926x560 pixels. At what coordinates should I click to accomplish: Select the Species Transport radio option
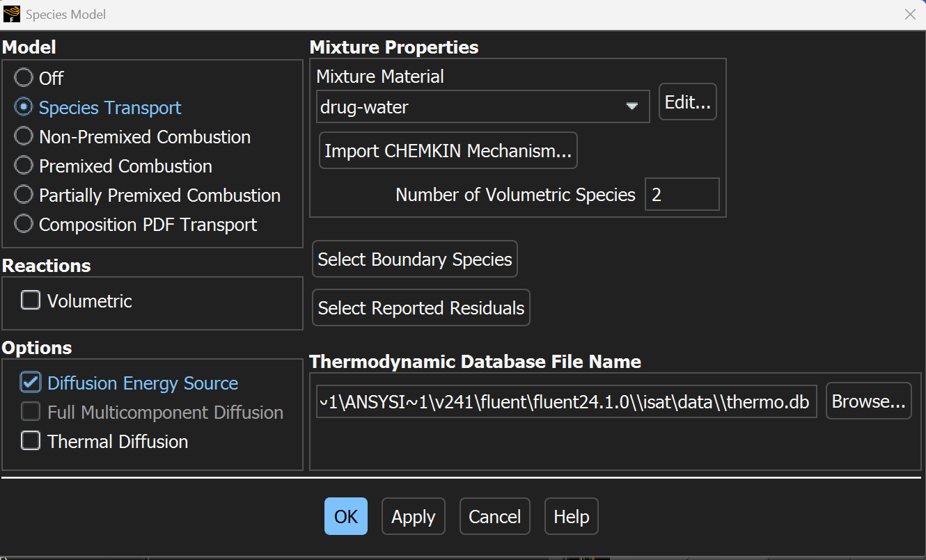[24, 107]
